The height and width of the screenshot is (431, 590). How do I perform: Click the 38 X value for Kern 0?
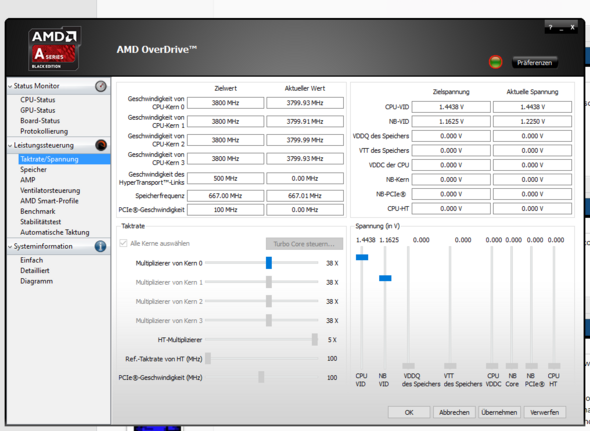pyautogui.click(x=332, y=263)
